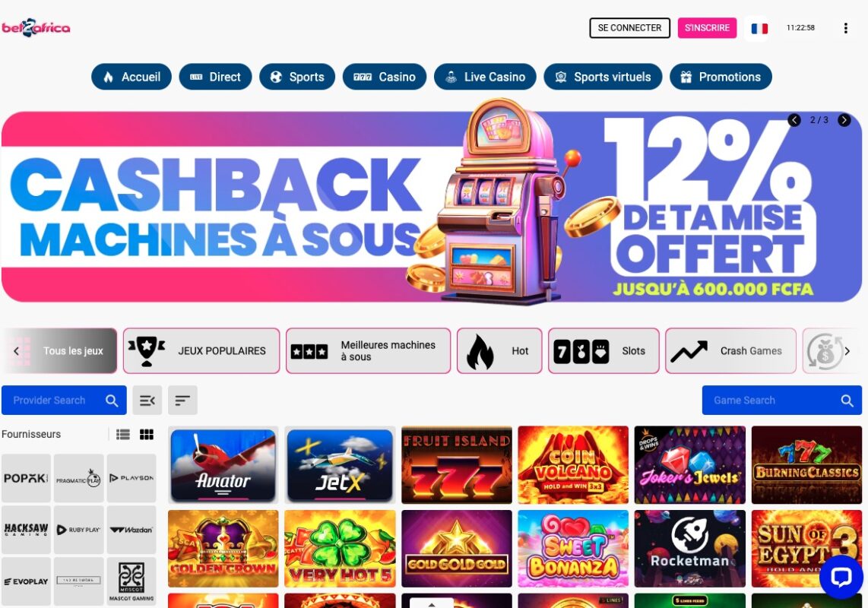Click the S'INSCRIRE sign-up button
The width and height of the screenshot is (868, 608).
click(x=707, y=27)
